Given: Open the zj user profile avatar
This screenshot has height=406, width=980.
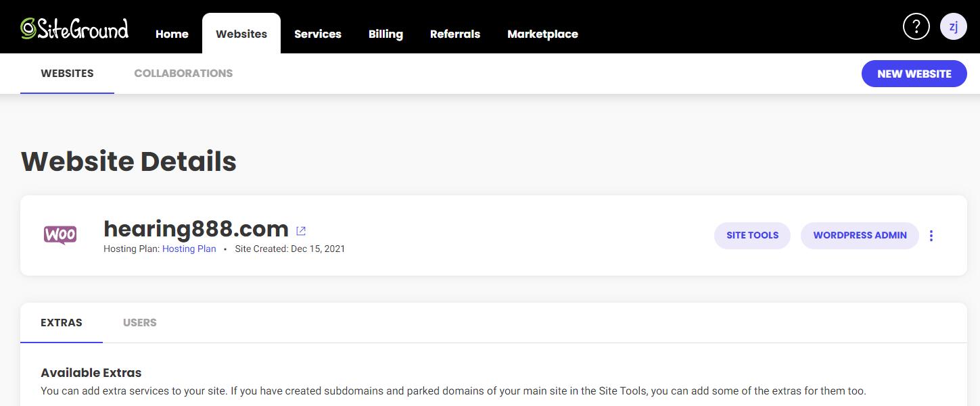Looking at the screenshot, I should coord(954,27).
